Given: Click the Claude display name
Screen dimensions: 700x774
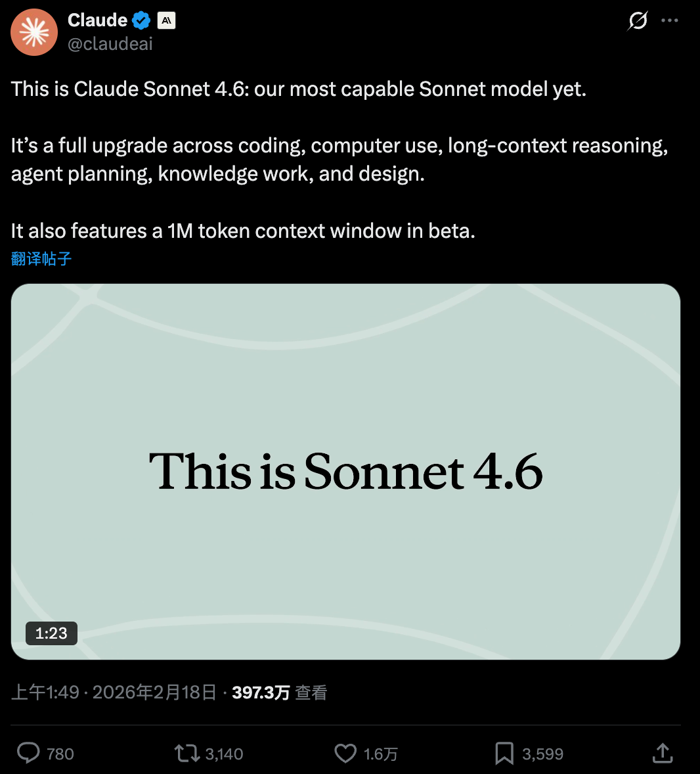Looking at the screenshot, I should 100,20.
